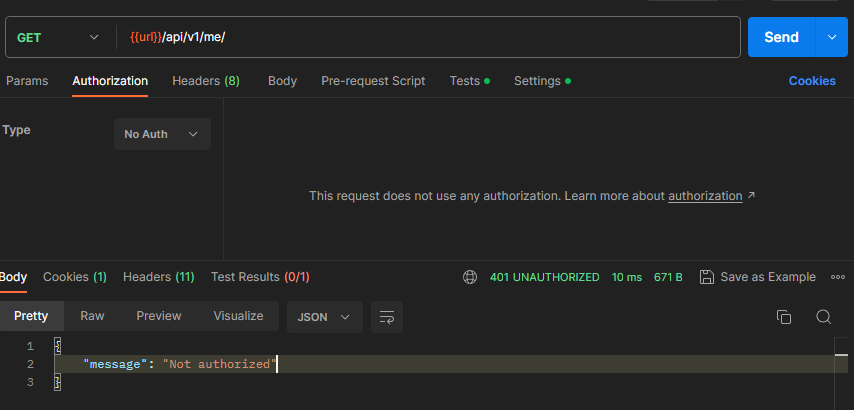Viewport: 854px width, 410px height.
Task: Click the Send request button
Action: (x=782, y=37)
